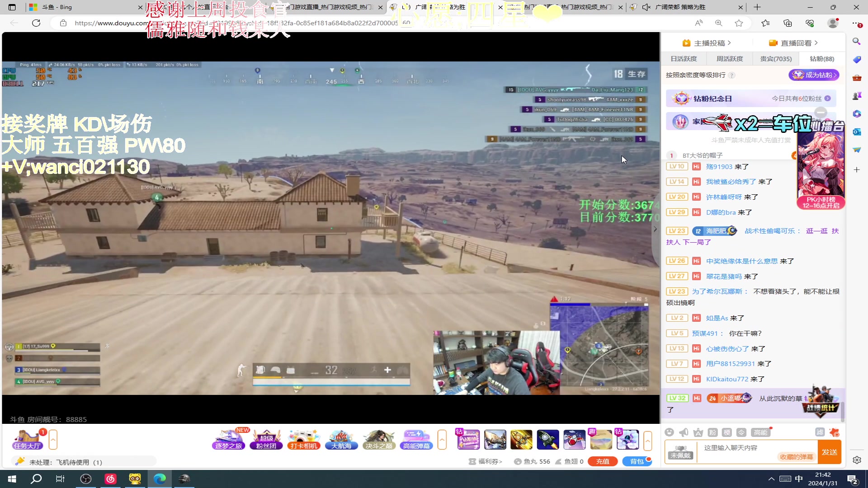
Task: Click 充值 recharge button
Action: (603, 461)
